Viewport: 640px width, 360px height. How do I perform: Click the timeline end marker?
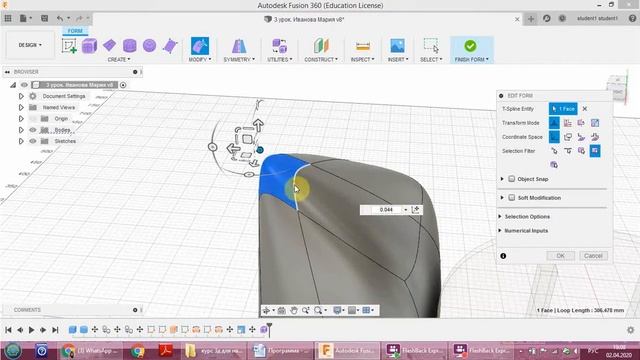pos(269,329)
